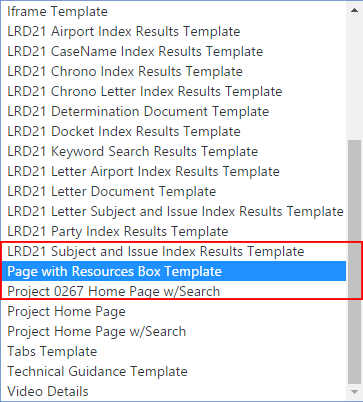Select Iframe Template from the list
Screen dimensions: 363x402
click(173, 11)
